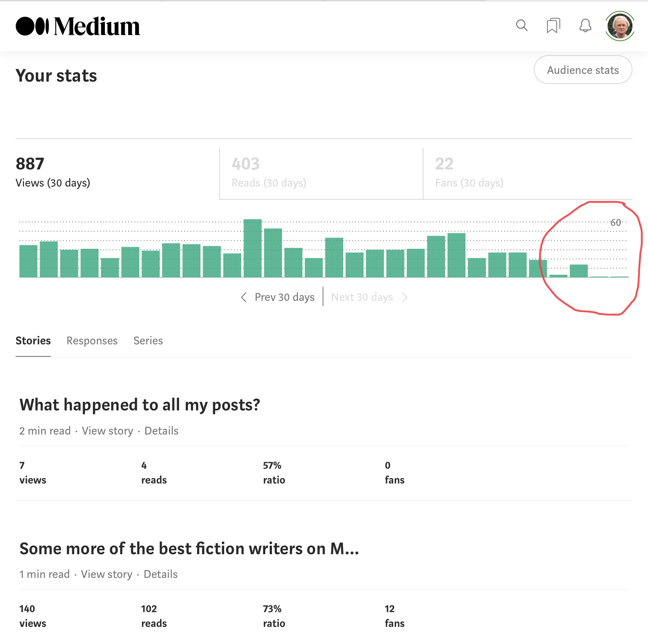Switch to the Series tab

pyautogui.click(x=148, y=341)
